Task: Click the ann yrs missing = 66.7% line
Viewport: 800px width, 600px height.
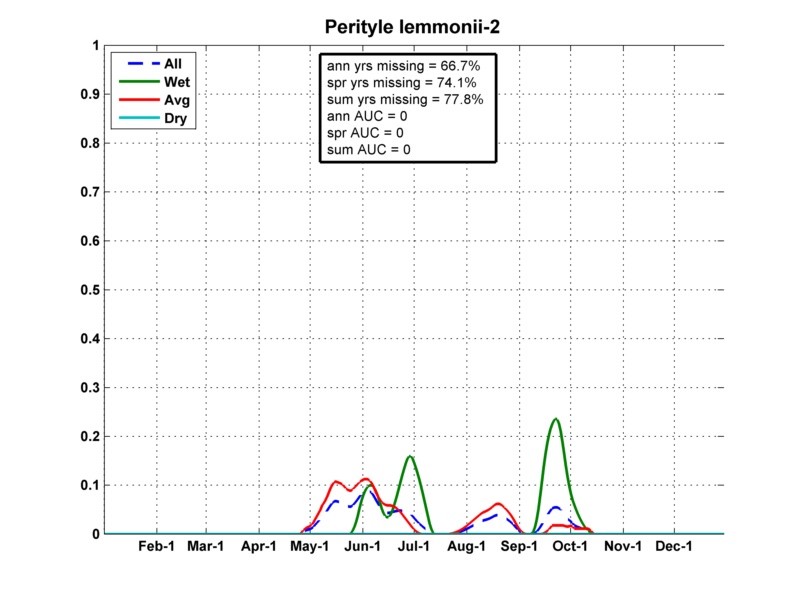Action: click(x=402, y=65)
